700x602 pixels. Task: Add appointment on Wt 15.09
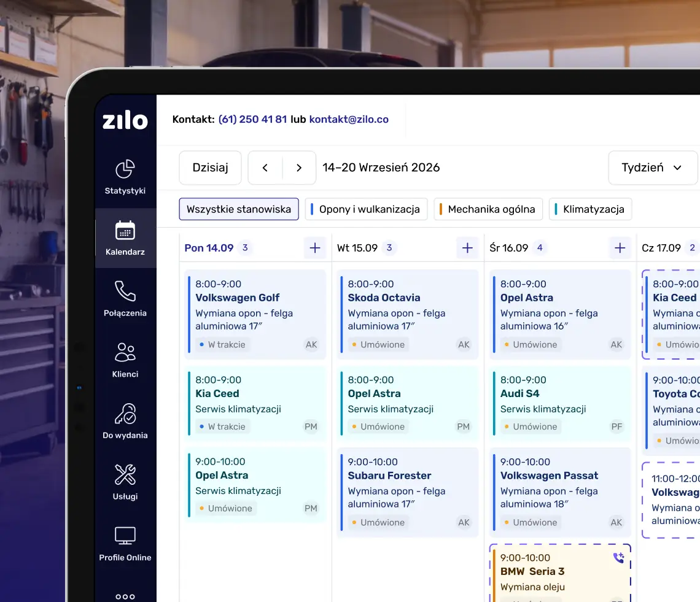tap(467, 248)
